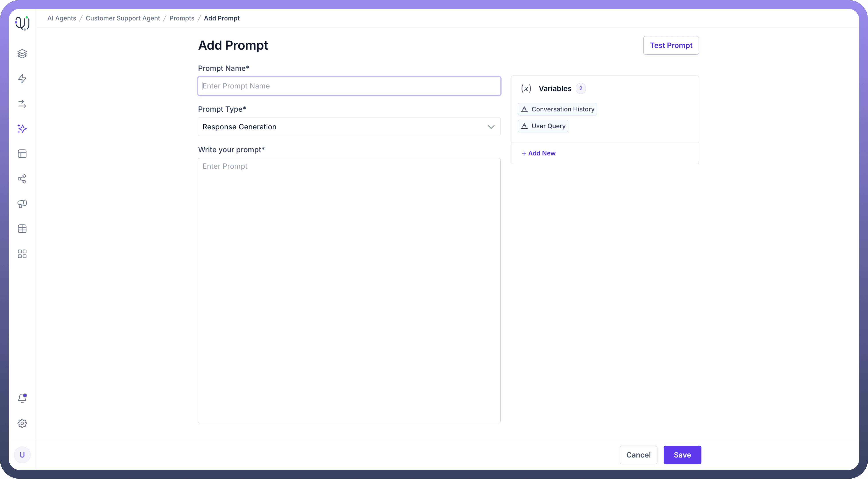
Task: Focus the Enter Prompt text area
Action: click(349, 290)
